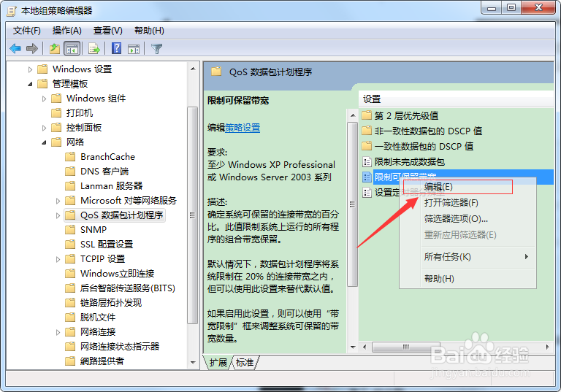This screenshot has height=392, width=561.
Task: Collapse the 管理模板 tree node
Action: point(30,84)
